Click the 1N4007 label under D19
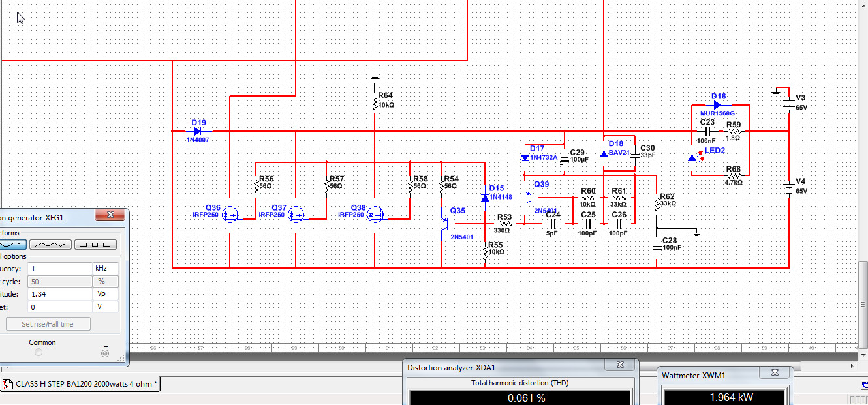Viewport: 868px width, 405px height. 198,140
